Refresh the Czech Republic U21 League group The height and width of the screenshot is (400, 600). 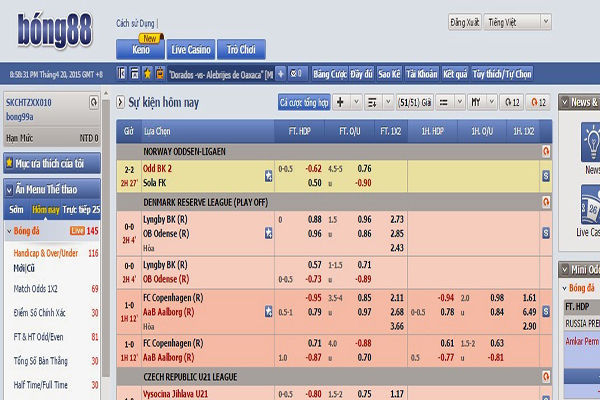tap(546, 377)
